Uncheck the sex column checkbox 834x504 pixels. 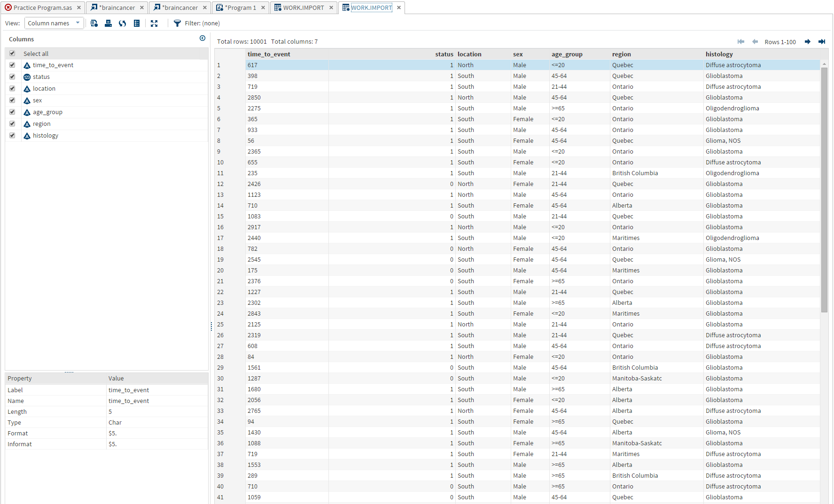(12, 101)
